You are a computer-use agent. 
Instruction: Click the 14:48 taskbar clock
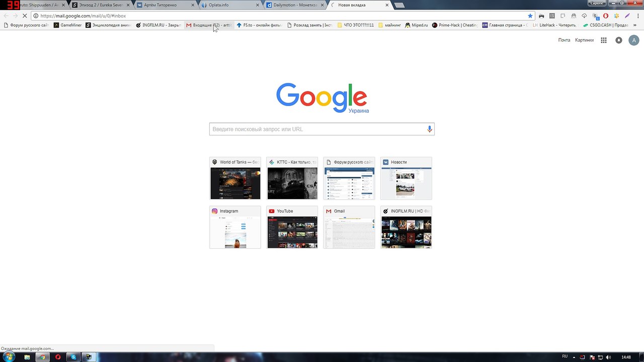[x=626, y=357]
